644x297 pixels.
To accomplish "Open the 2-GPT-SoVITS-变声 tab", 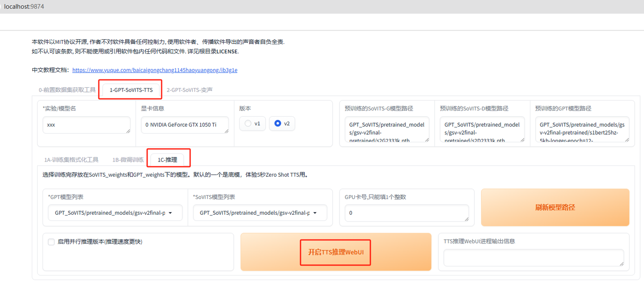I will point(190,89).
